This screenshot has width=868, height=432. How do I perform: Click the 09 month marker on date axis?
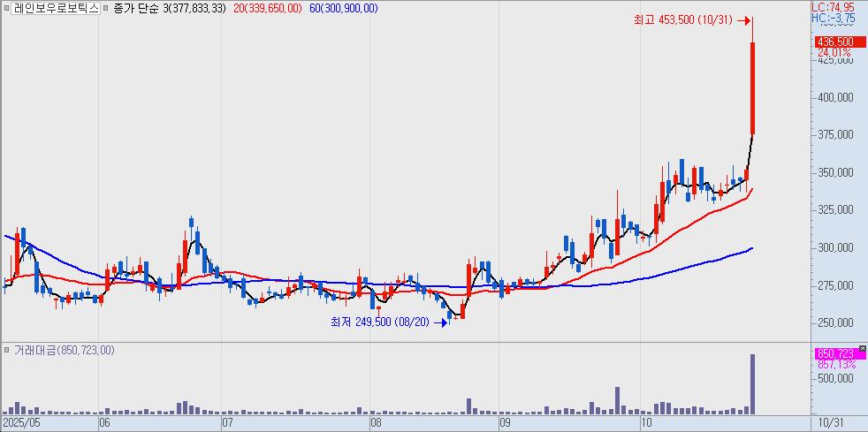[x=505, y=422]
